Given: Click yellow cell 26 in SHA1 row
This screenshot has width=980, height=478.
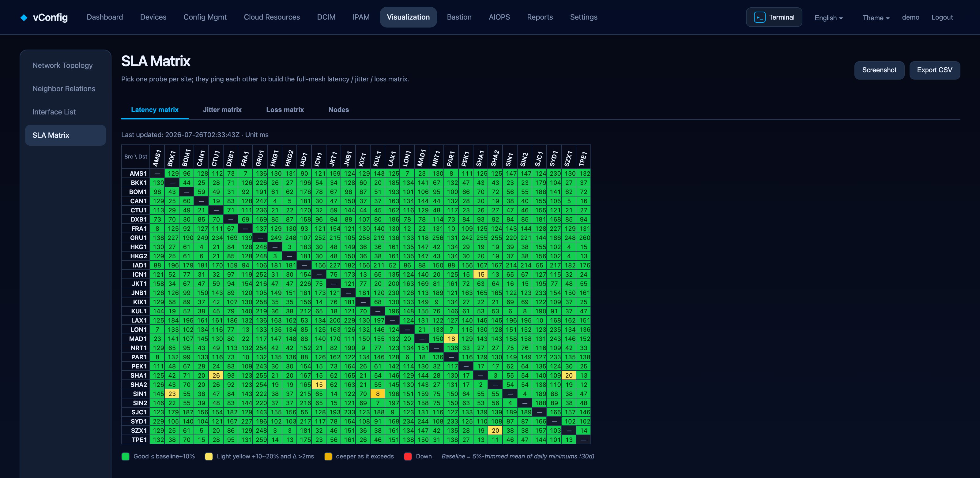Looking at the screenshot, I should (216, 375).
